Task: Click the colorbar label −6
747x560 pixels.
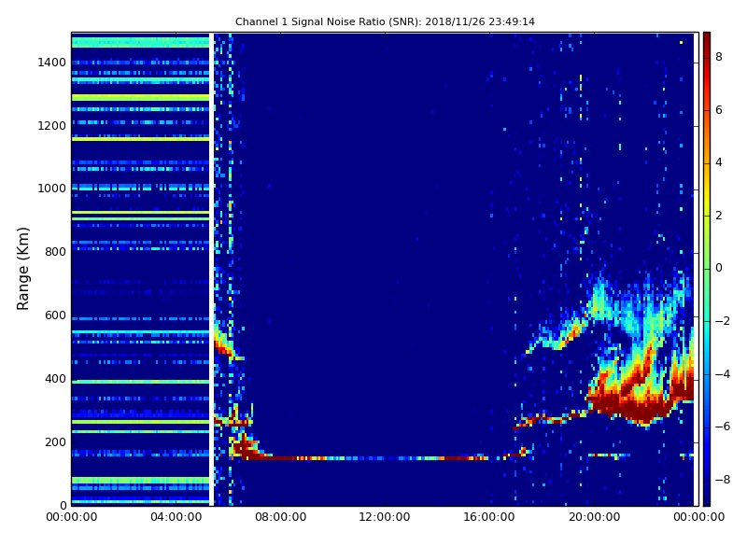Action: (x=723, y=427)
